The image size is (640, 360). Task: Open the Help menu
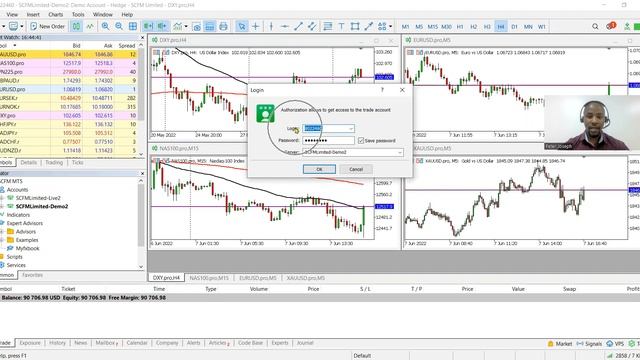[127, 14]
